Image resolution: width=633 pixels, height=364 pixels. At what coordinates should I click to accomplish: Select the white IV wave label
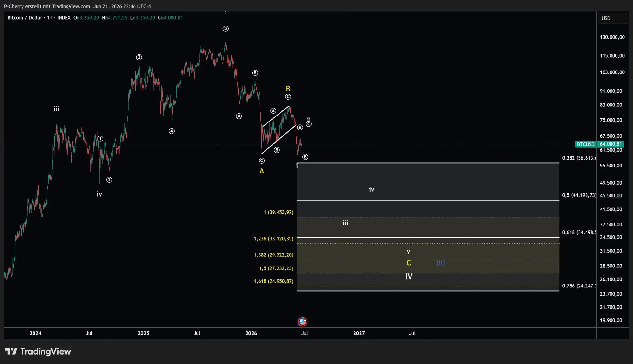pos(409,277)
